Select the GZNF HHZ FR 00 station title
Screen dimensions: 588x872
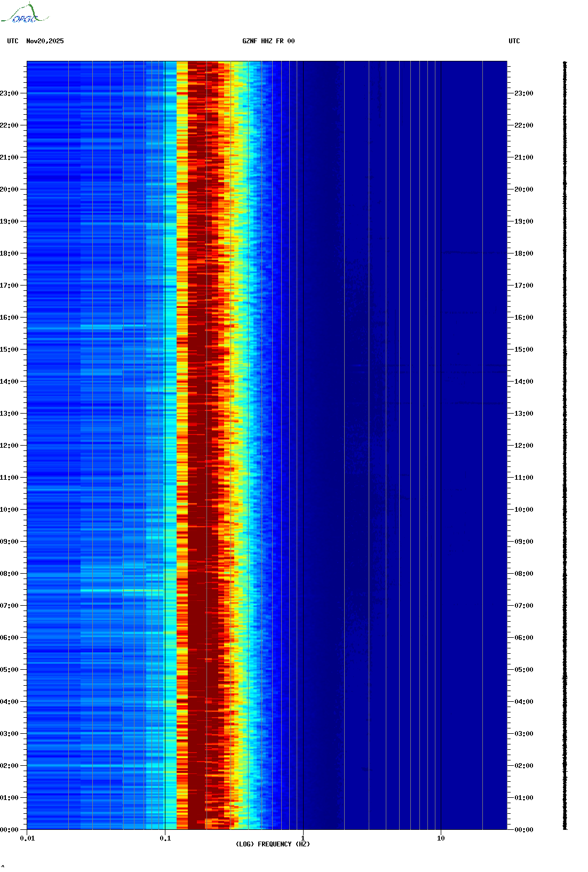268,41
